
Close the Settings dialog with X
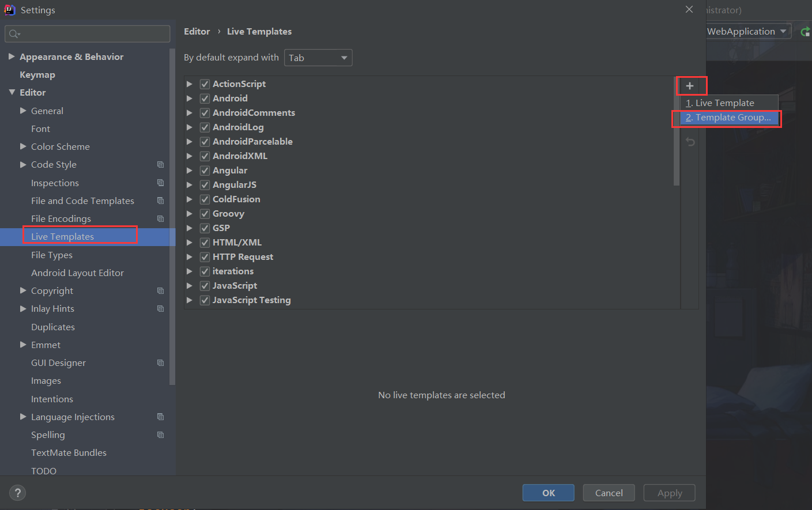pyautogui.click(x=689, y=9)
